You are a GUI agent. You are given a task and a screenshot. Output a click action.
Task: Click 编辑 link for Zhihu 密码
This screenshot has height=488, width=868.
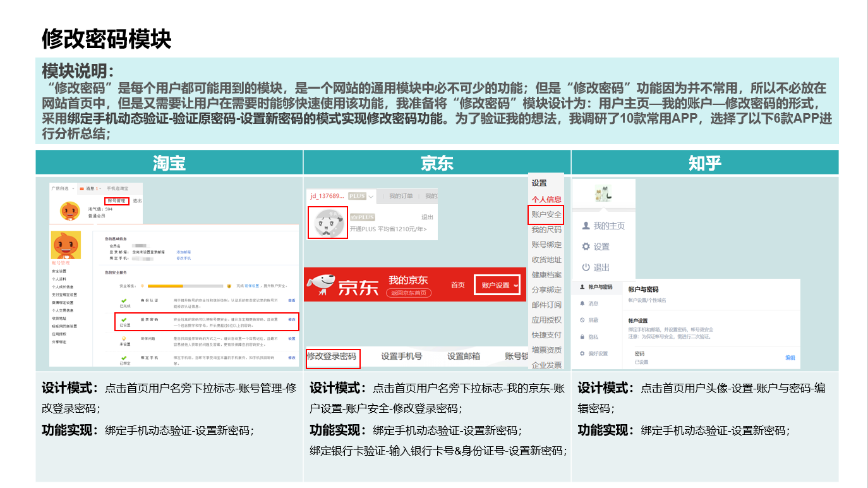coord(790,358)
